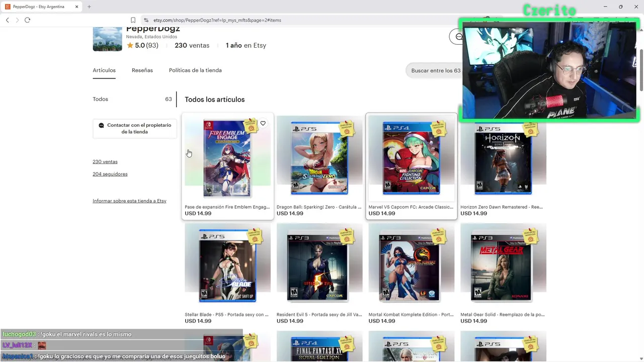Click the speech bubble icon in Contactar button
The height and width of the screenshot is (362, 644).
pyautogui.click(x=101, y=125)
